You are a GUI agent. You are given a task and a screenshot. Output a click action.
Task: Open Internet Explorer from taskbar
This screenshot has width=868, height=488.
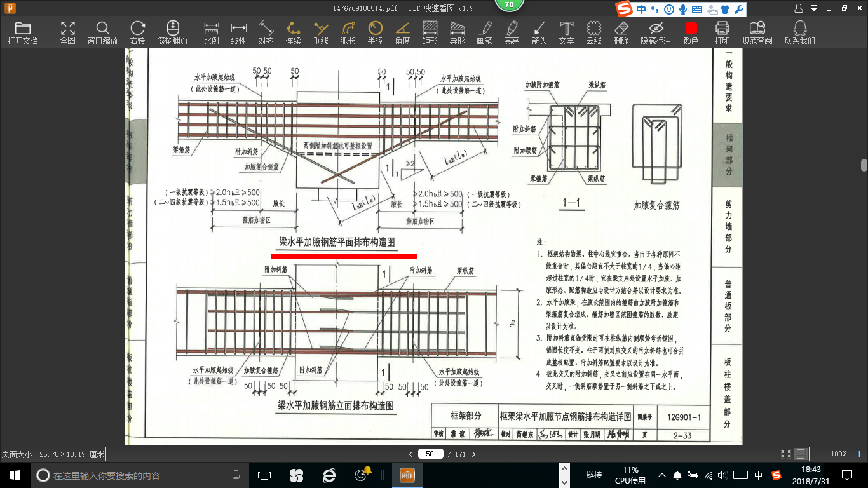[x=329, y=475]
